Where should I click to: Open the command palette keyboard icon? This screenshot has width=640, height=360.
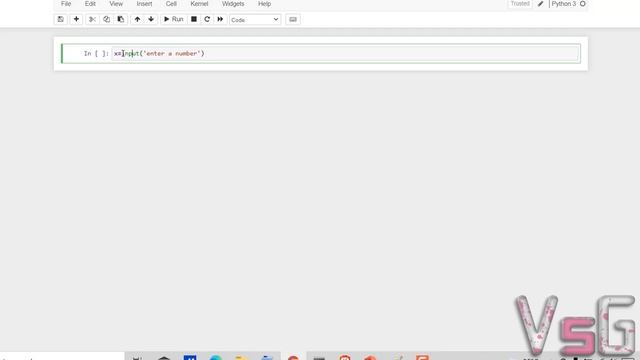pyautogui.click(x=293, y=19)
